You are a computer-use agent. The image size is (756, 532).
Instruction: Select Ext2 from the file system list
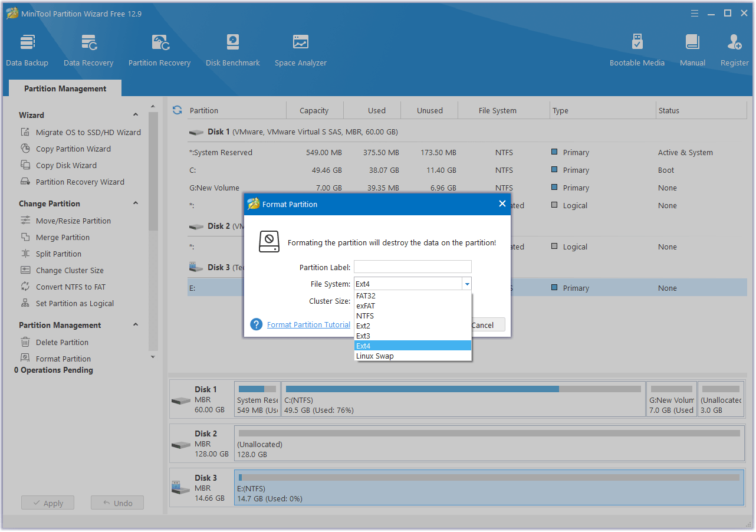[413, 326]
